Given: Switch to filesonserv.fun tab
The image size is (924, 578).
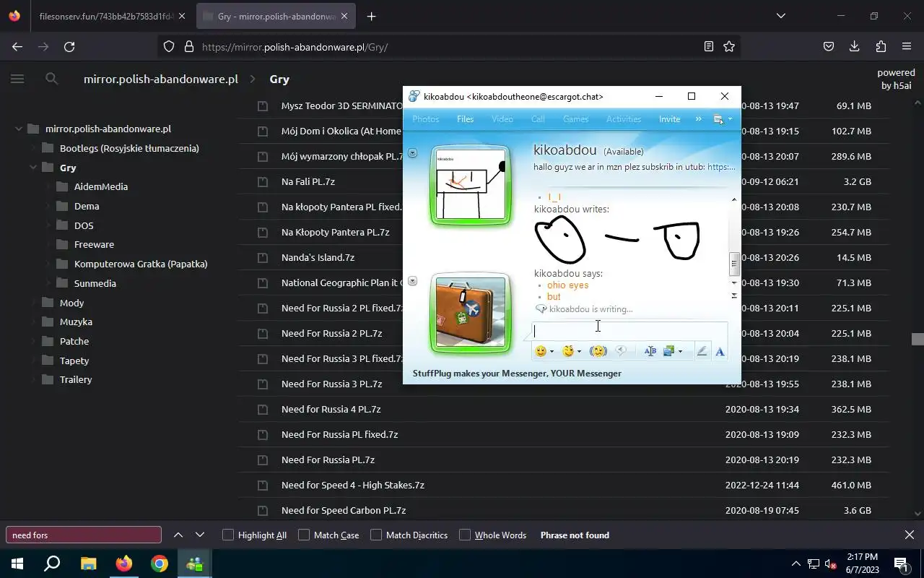Looking at the screenshot, I should [107, 16].
